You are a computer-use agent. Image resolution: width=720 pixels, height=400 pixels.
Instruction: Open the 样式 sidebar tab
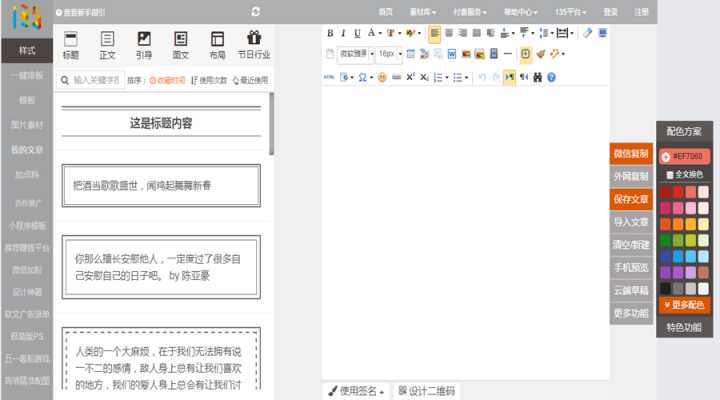[27, 49]
